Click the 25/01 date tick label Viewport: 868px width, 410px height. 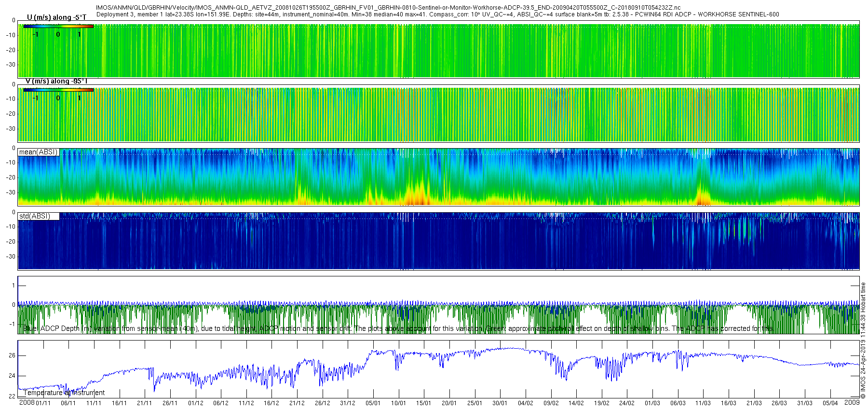pyautogui.click(x=475, y=403)
